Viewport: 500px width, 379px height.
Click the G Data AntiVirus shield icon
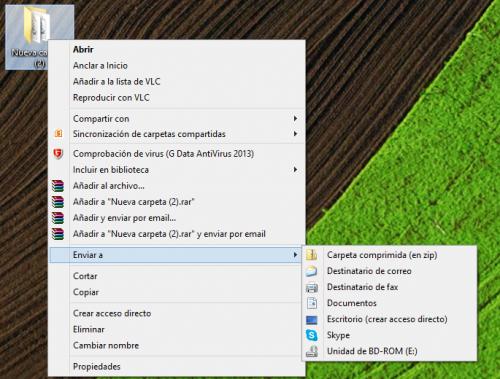(x=58, y=154)
